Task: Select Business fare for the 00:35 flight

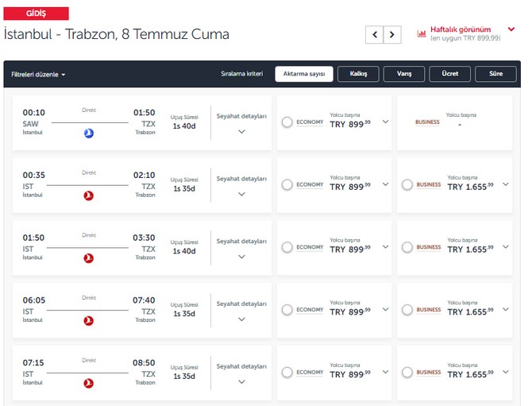Action: pos(407,184)
